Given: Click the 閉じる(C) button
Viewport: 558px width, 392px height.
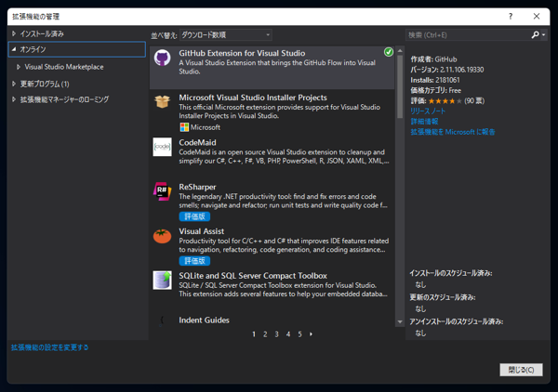Looking at the screenshot, I should [521, 370].
